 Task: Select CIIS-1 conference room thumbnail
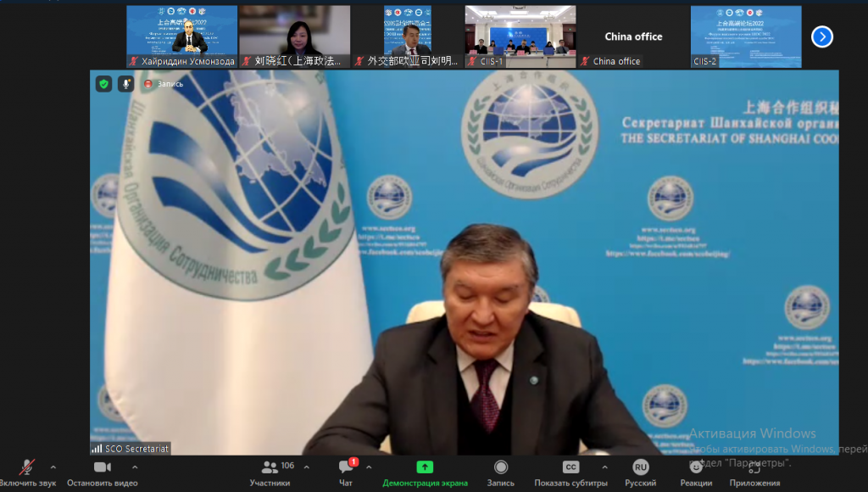520,36
